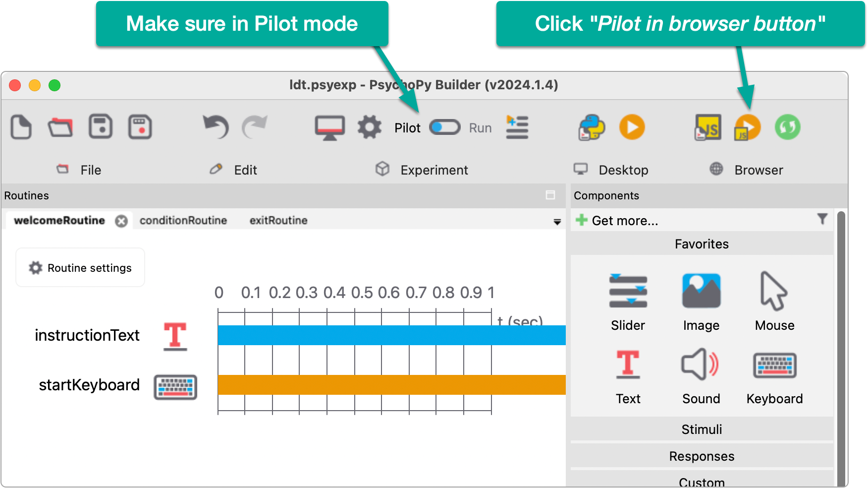
Task: Click the instructionText Text component icon
Action: [175, 336]
